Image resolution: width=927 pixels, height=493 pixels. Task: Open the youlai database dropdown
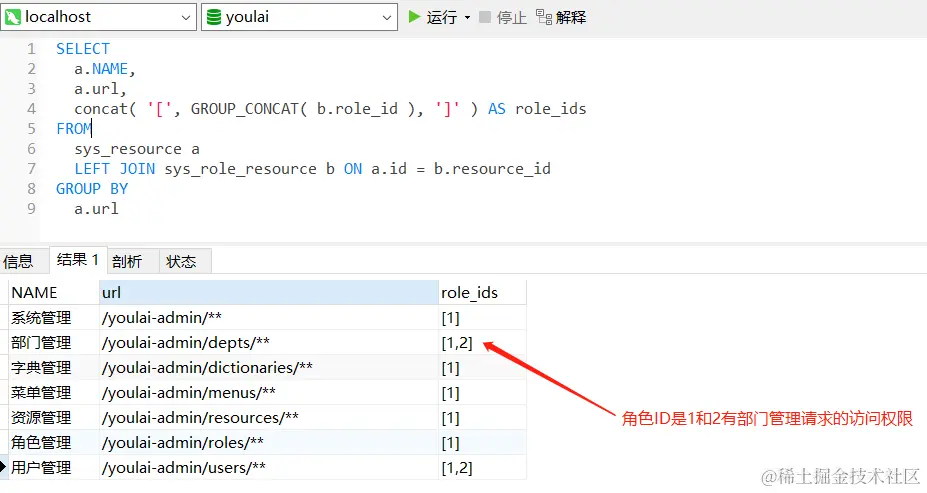click(x=299, y=17)
